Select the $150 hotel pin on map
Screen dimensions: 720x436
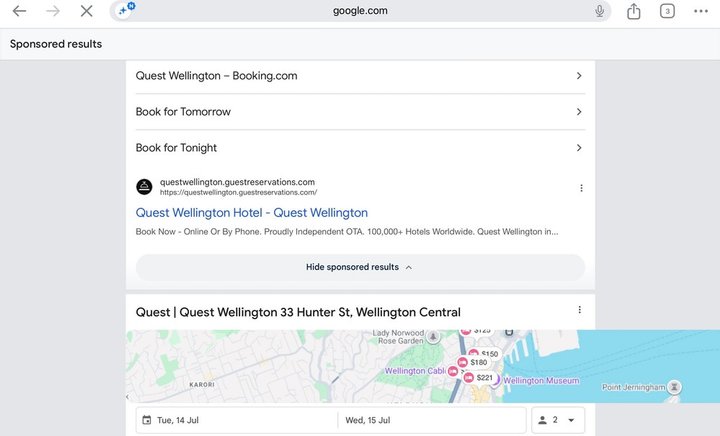[484, 354]
